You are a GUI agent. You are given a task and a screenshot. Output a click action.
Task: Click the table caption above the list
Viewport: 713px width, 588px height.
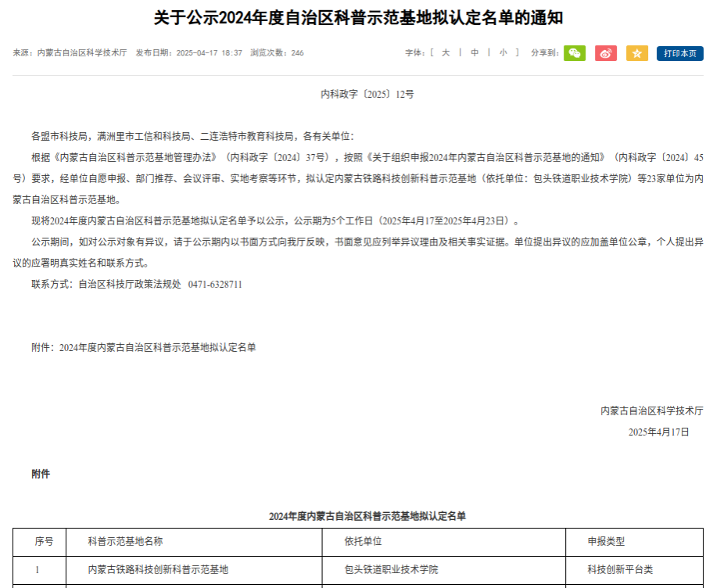[367, 516]
